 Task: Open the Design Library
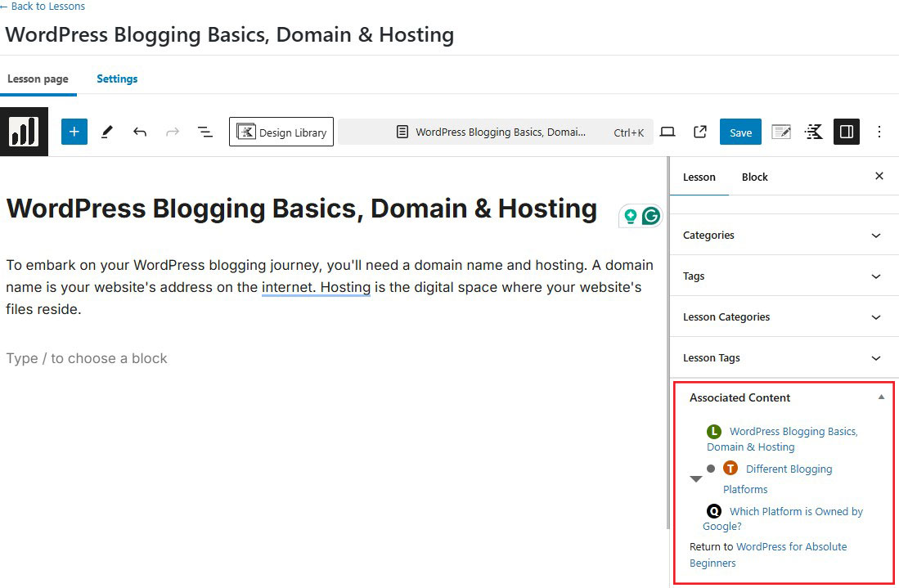tap(281, 132)
